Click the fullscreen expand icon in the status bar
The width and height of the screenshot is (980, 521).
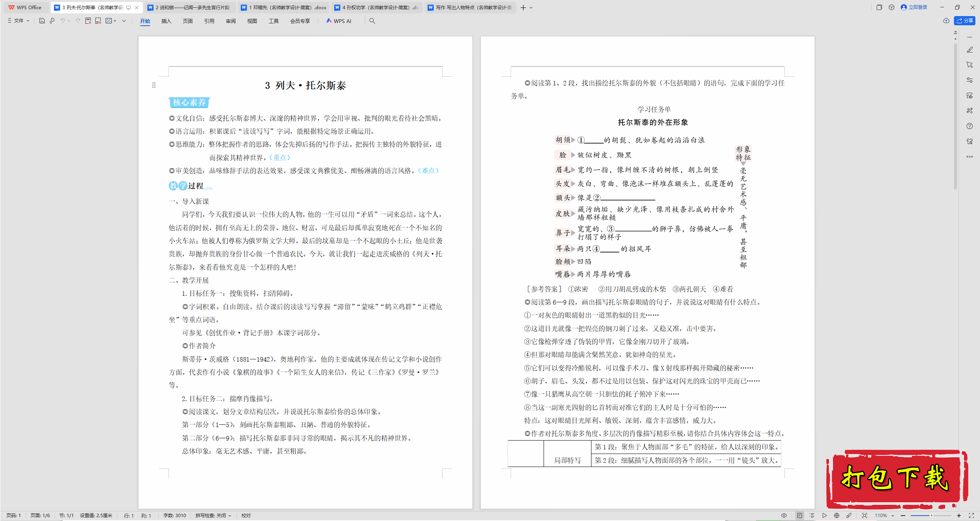(971, 516)
